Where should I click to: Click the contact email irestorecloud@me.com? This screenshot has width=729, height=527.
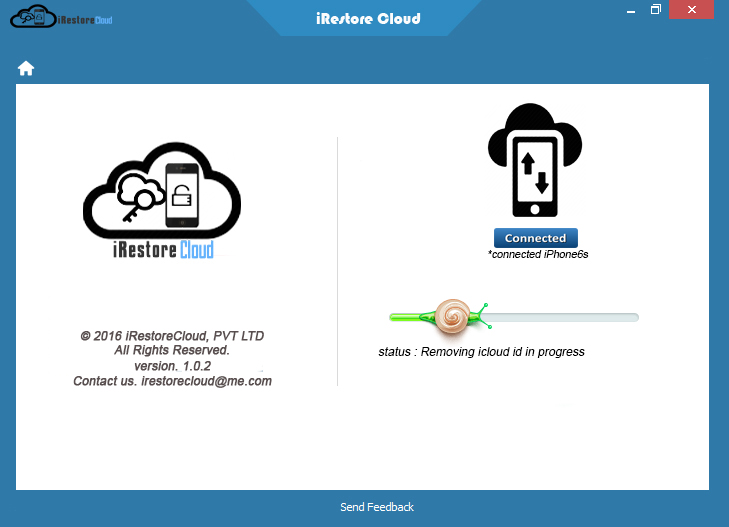pyautogui.click(x=206, y=381)
